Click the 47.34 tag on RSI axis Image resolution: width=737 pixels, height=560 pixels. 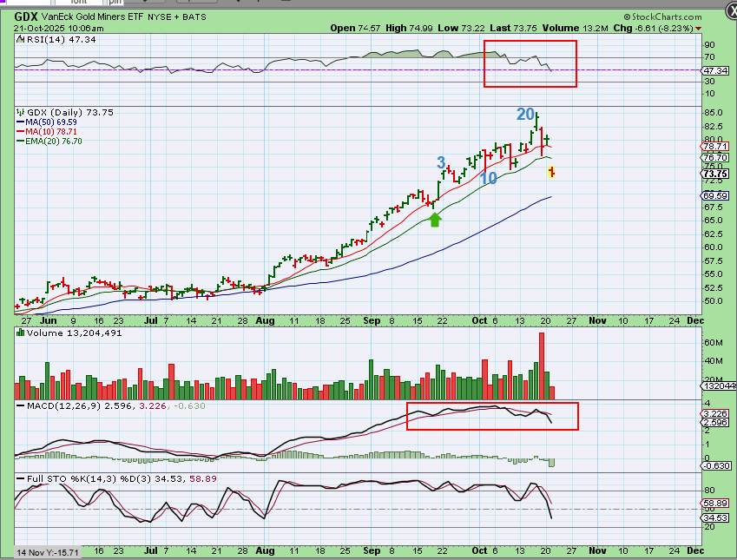715,70
